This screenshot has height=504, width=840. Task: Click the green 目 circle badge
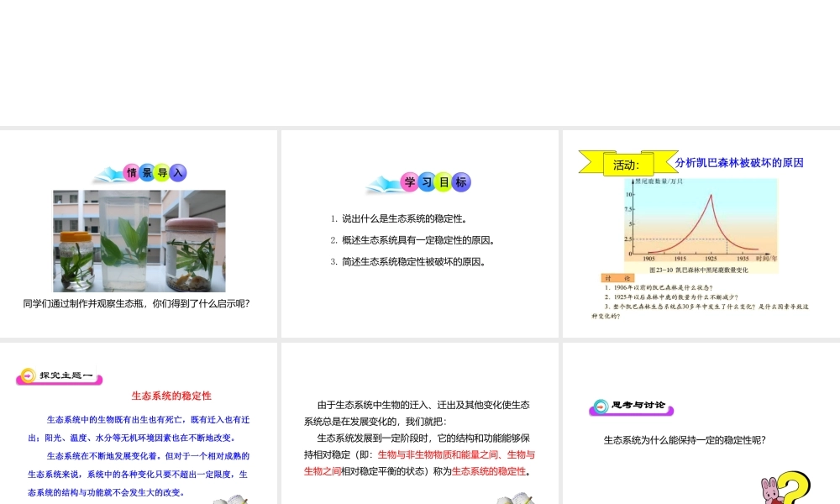[x=444, y=182]
